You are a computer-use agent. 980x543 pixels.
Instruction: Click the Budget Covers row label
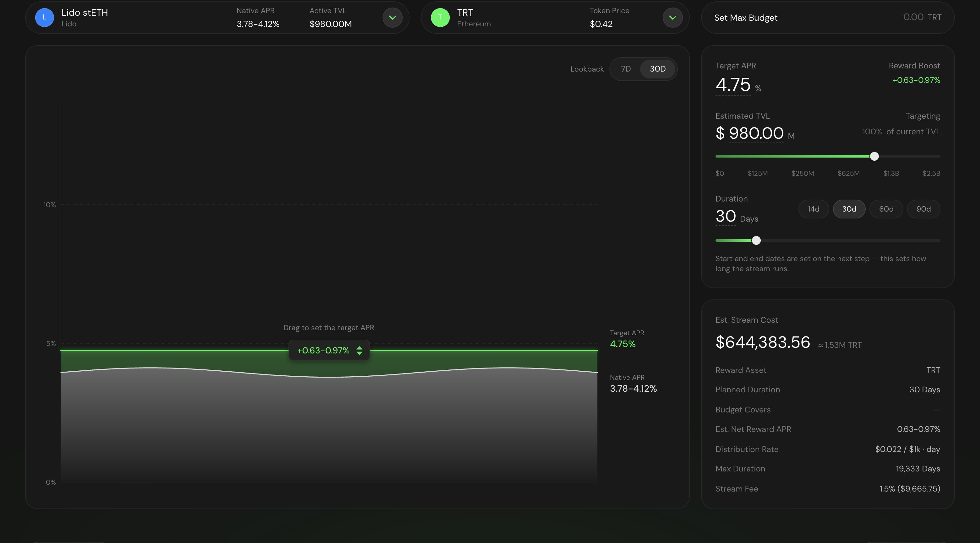pos(743,410)
